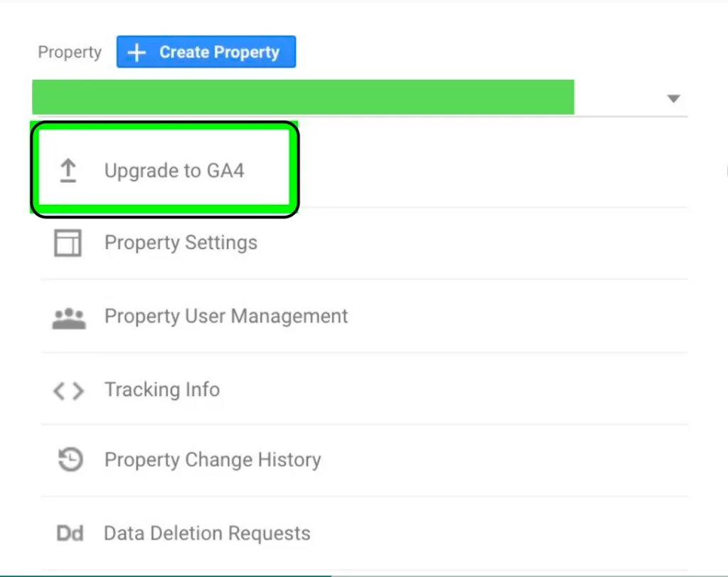This screenshot has width=728, height=577.
Task: Click blank selector area left of dropdown arrow
Action: pos(620,97)
